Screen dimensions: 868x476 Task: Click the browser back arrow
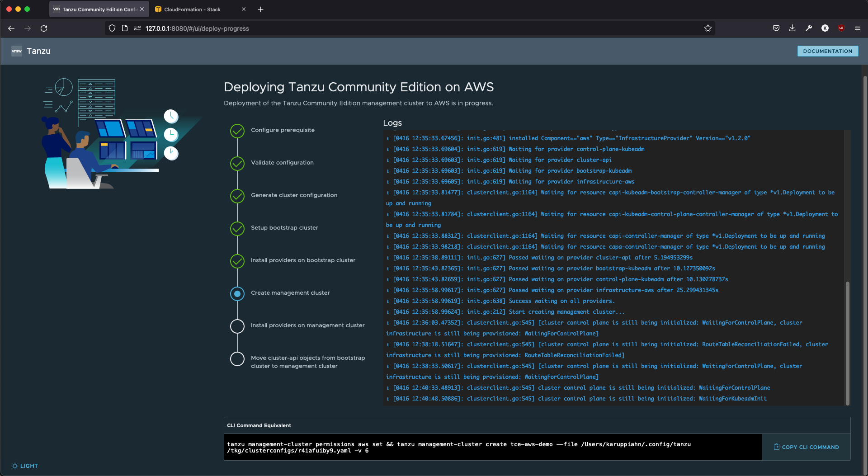(x=11, y=28)
